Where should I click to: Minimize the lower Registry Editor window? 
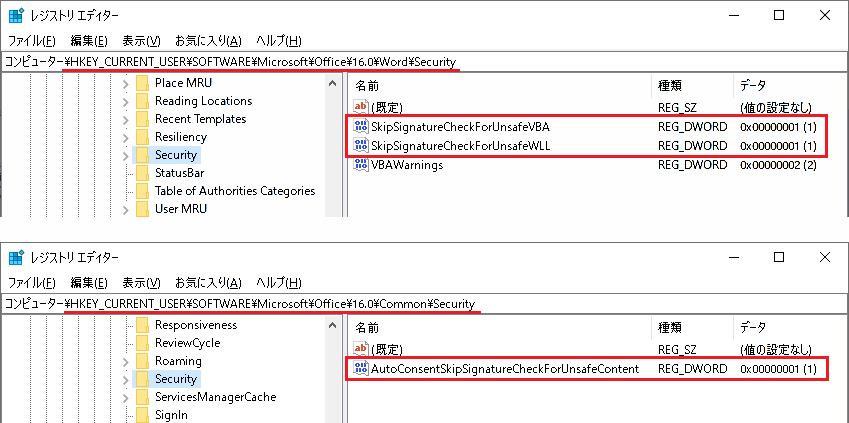[733, 257]
